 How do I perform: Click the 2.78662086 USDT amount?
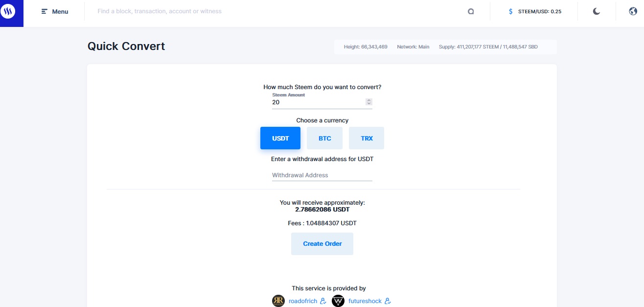click(322, 209)
